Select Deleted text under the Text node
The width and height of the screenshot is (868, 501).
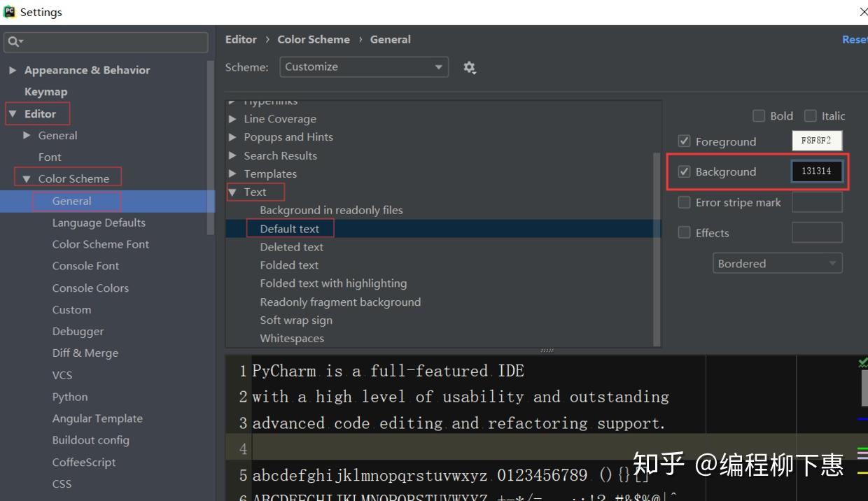click(x=292, y=246)
